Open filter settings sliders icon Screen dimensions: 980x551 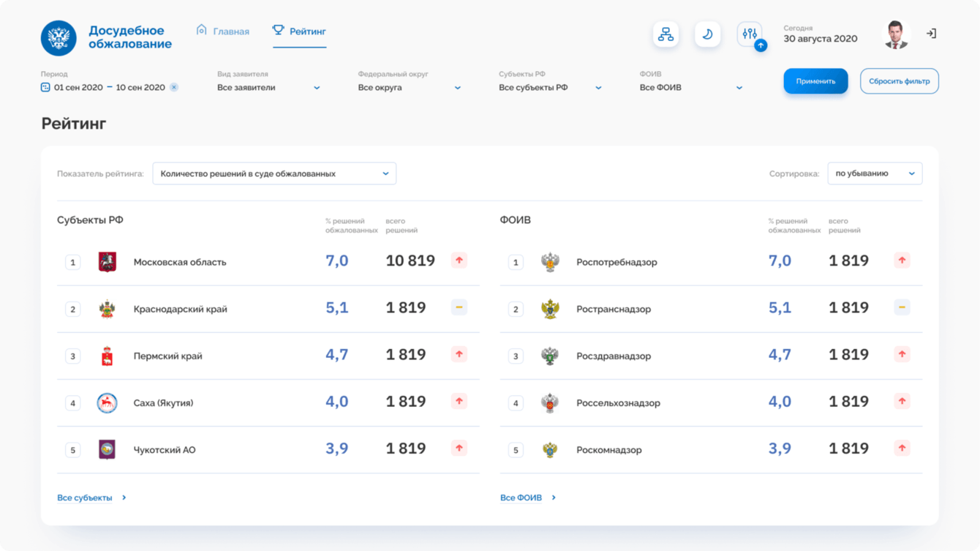[750, 34]
